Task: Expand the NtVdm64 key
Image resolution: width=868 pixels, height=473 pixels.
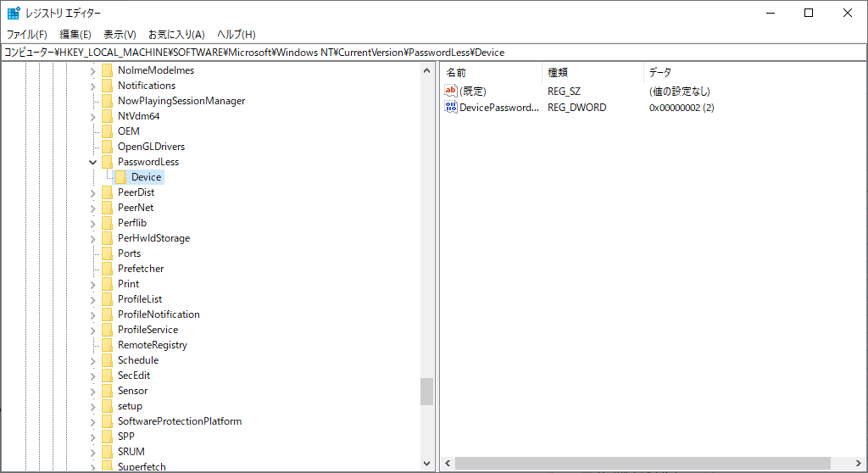Action: pos(93,116)
